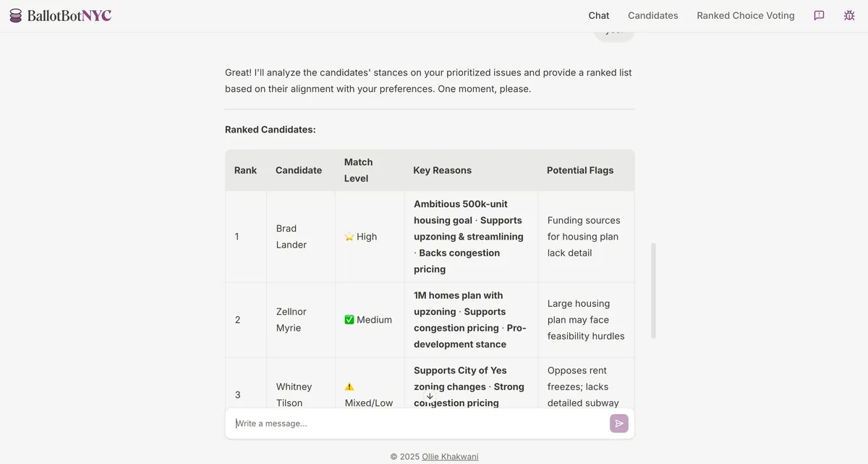
Task: Click rank number 1 cell
Action: click(246, 237)
